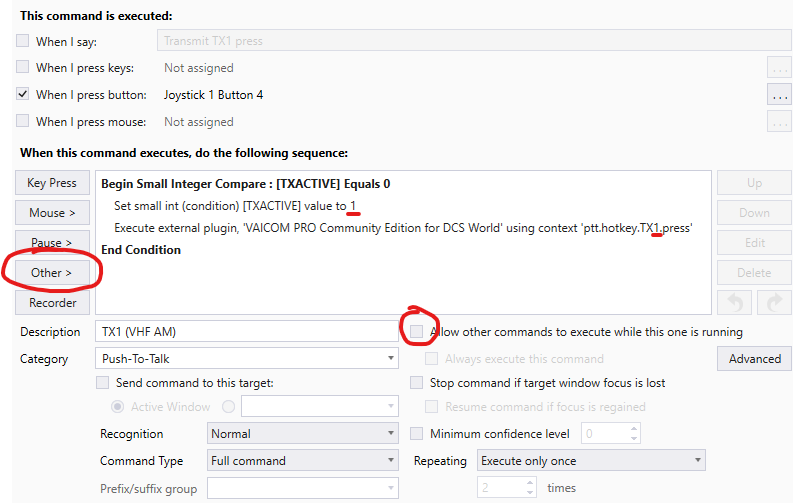793x503 pixels.
Task: Click the Advanced button
Action: [755, 358]
